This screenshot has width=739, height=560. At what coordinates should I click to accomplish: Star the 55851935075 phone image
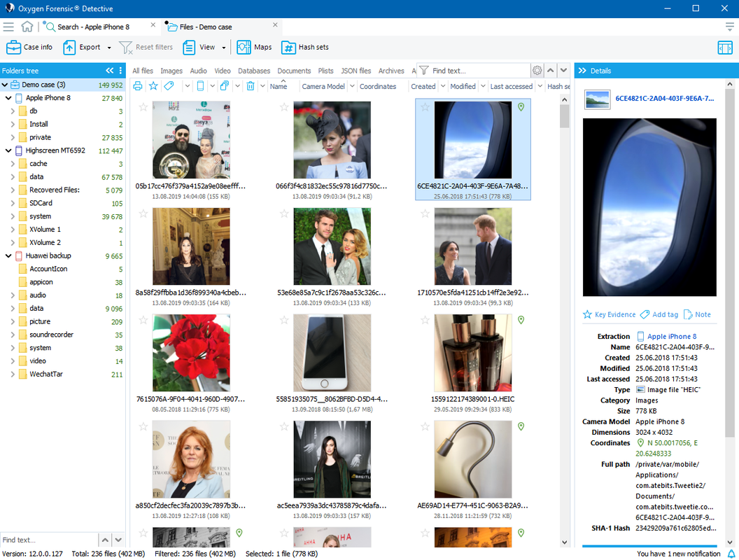284,320
